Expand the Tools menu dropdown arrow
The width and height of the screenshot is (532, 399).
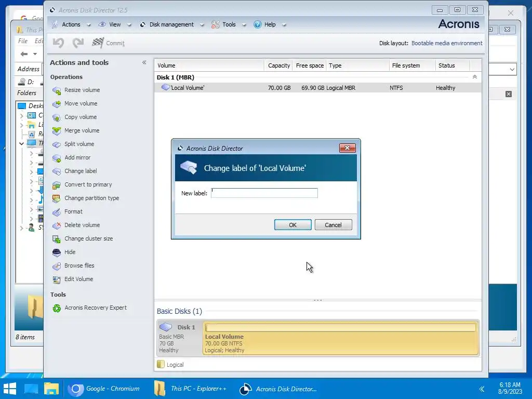(244, 25)
